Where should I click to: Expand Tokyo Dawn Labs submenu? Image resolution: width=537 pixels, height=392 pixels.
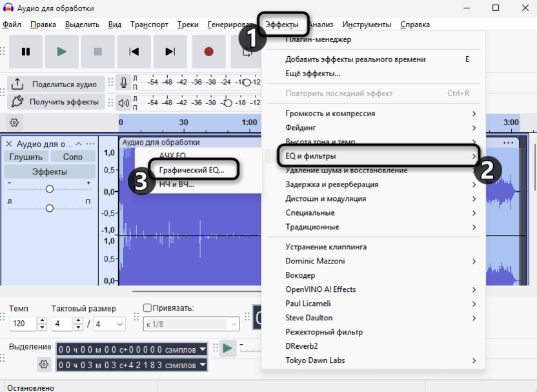pos(373,360)
